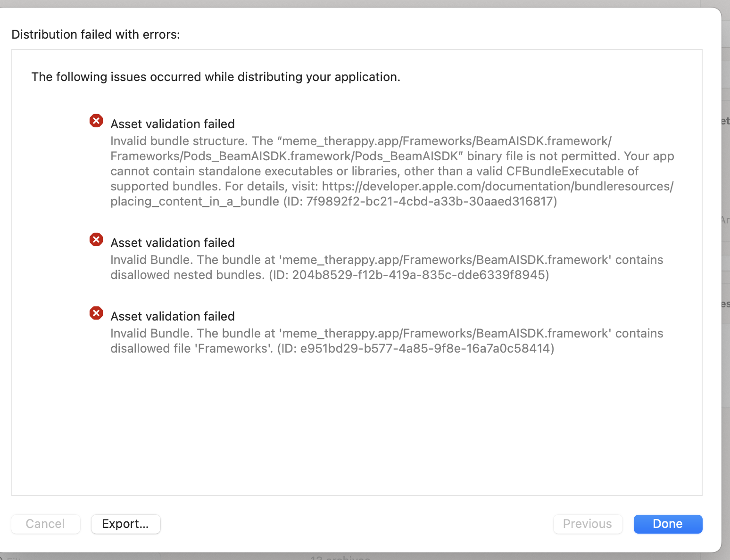Click the error icon beside the nested bundles error
The image size is (730, 560).
pos(96,239)
